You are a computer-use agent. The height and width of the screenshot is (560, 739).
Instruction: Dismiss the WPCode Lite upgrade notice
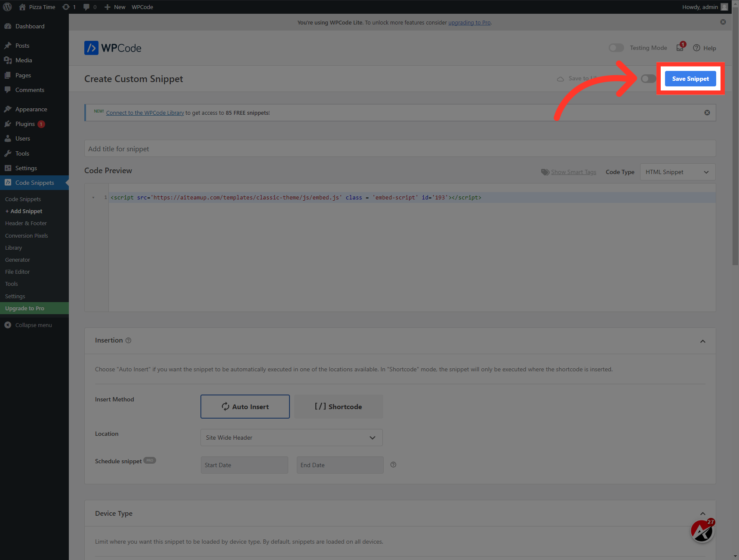click(723, 22)
